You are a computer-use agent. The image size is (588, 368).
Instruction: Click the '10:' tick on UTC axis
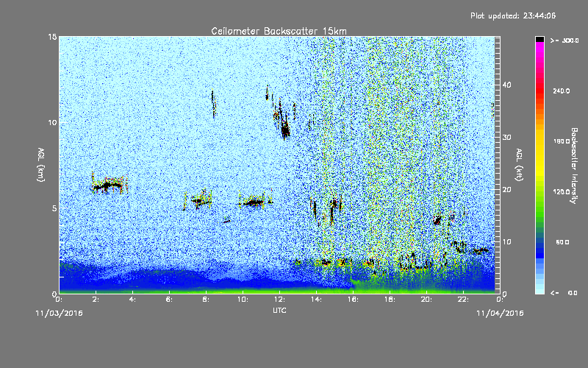coord(243,300)
